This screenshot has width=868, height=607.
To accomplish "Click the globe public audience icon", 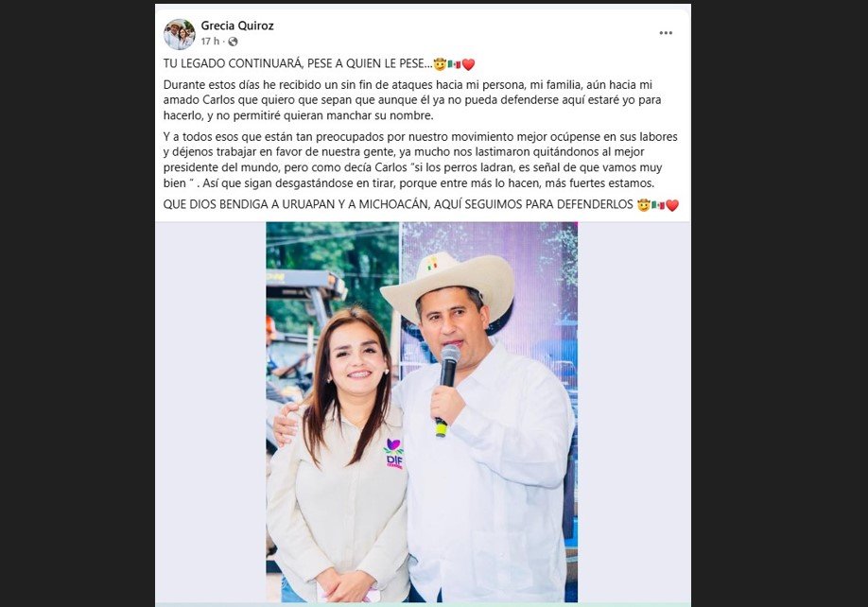I will (233, 42).
